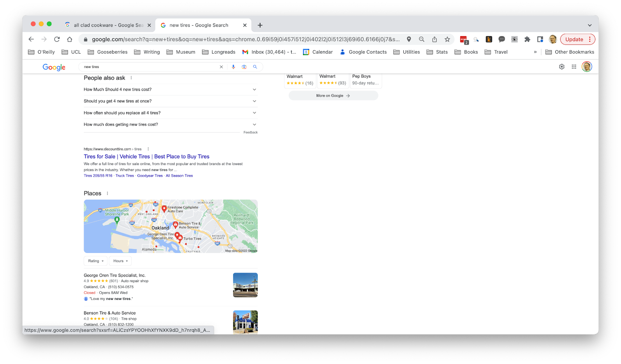Open the Extensions puzzle piece menu
621x364 pixels.
(x=527, y=39)
